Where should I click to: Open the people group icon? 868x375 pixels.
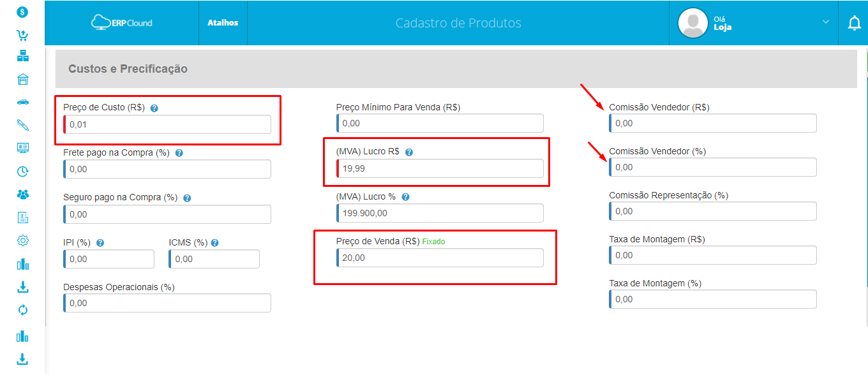coord(22,194)
